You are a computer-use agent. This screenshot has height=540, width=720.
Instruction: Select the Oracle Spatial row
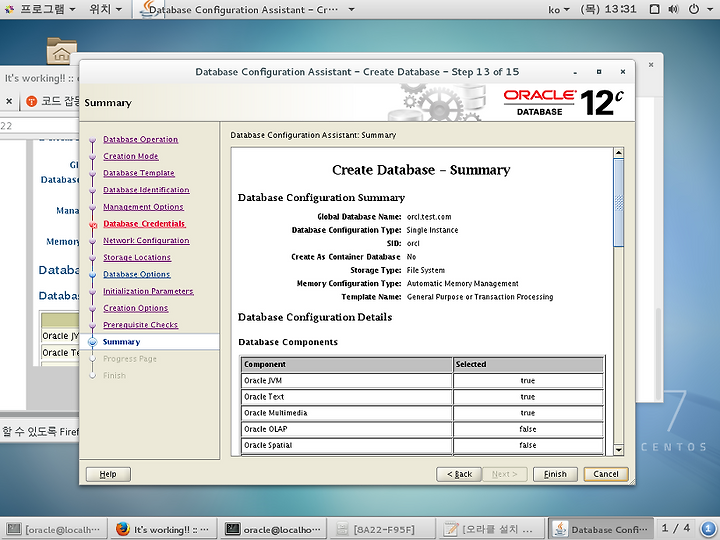422,445
